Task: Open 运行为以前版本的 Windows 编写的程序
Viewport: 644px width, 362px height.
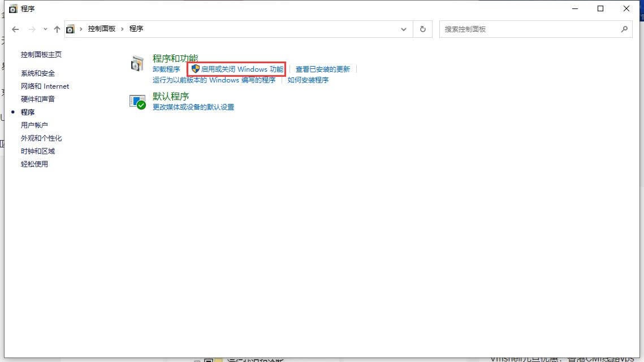Action: [214, 80]
